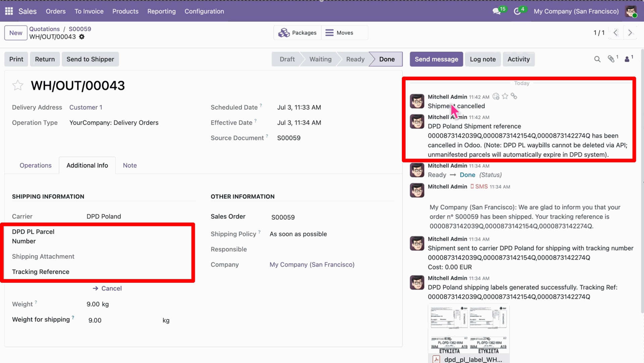Show followers icon

627,59
